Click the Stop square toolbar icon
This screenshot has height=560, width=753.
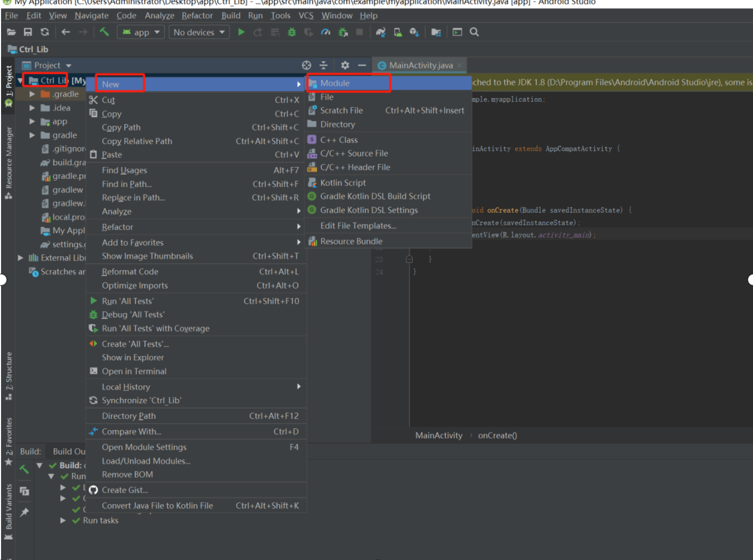pyautogui.click(x=359, y=32)
